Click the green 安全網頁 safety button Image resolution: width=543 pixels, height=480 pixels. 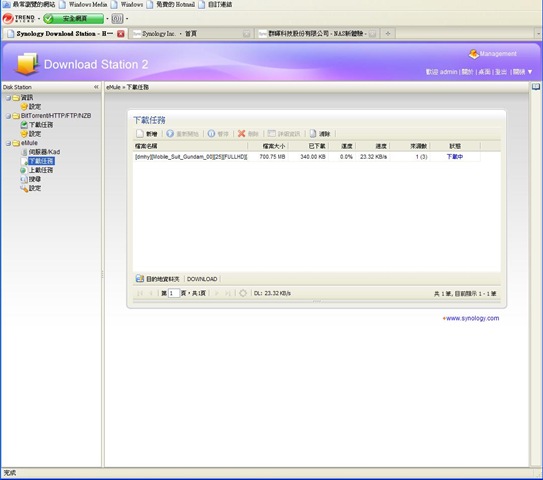pos(73,18)
